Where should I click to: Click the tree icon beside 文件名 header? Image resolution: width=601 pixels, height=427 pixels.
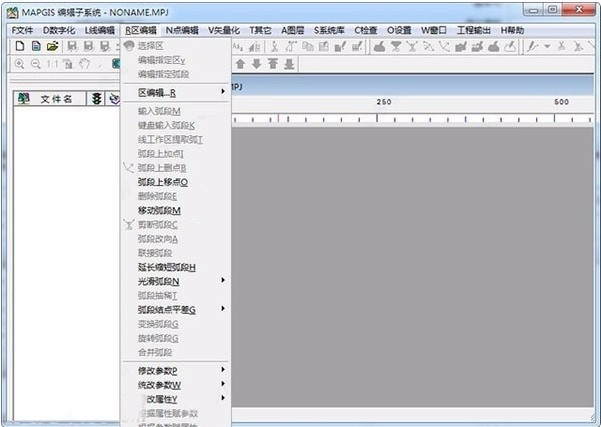[x=24, y=99]
